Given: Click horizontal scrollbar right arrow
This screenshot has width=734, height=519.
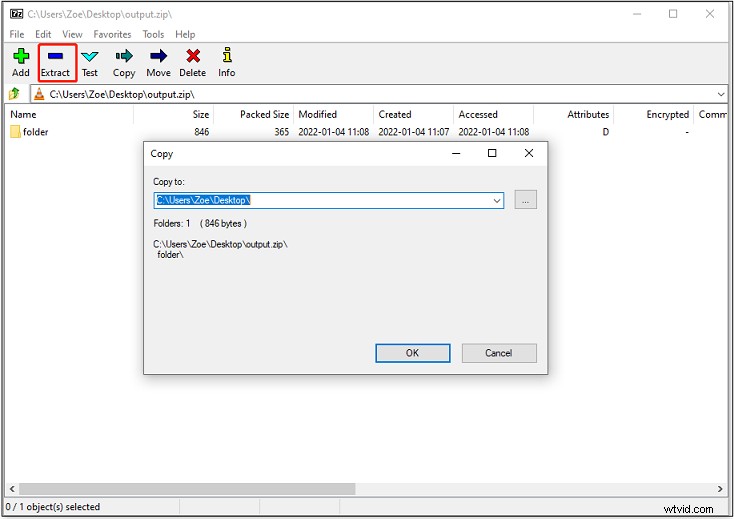Looking at the screenshot, I should [x=720, y=489].
